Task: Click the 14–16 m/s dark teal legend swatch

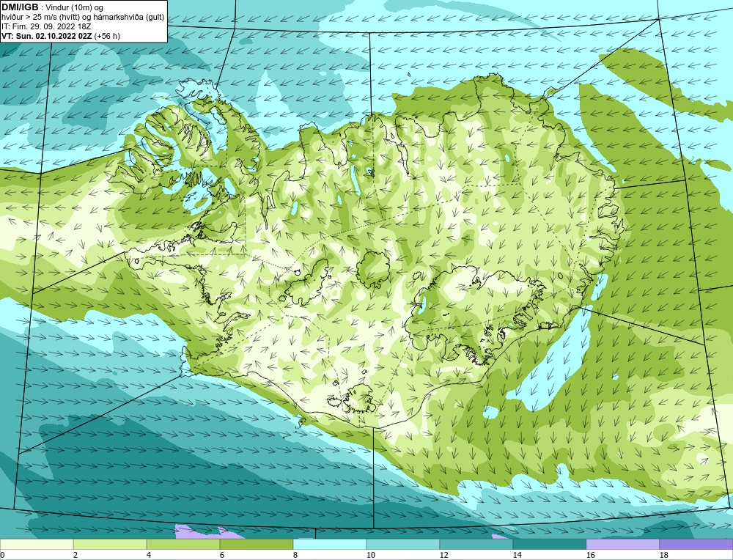Action: [549, 544]
